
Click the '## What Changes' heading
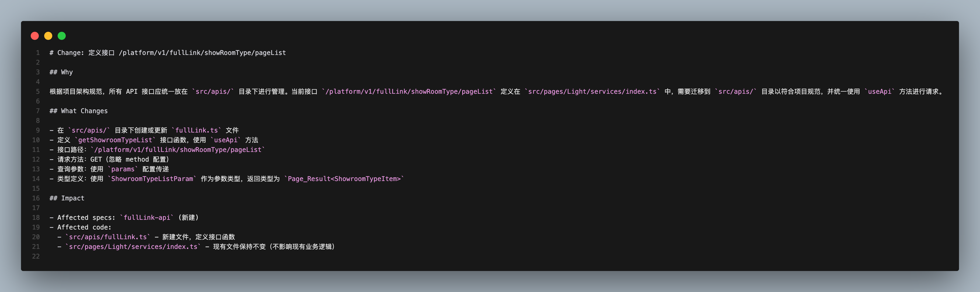pyautogui.click(x=79, y=111)
